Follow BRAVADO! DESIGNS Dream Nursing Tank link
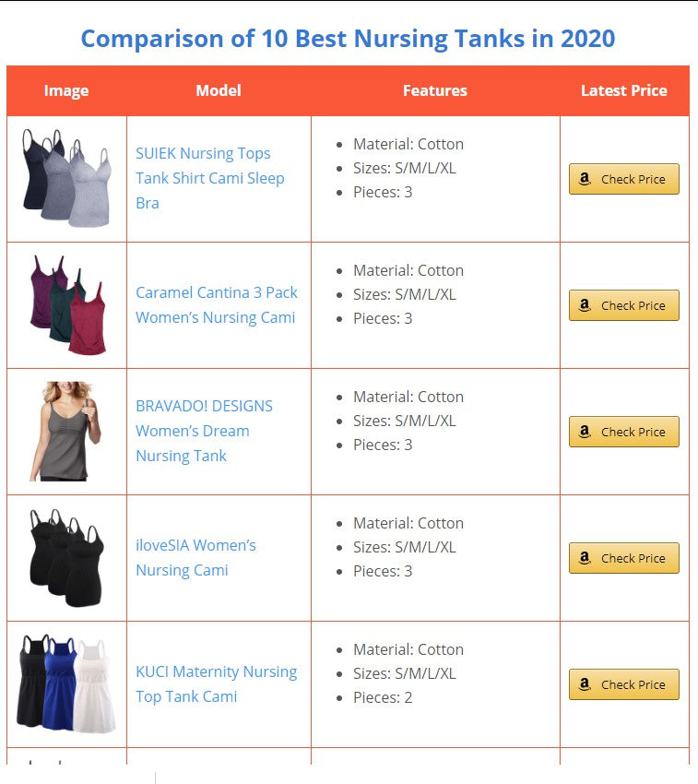This screenshot has height=784, width=698. tap(204, 431)
